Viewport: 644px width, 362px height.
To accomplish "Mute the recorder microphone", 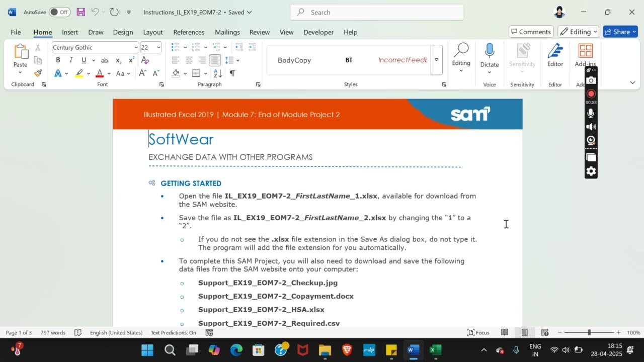I will (x=591, y=114).
